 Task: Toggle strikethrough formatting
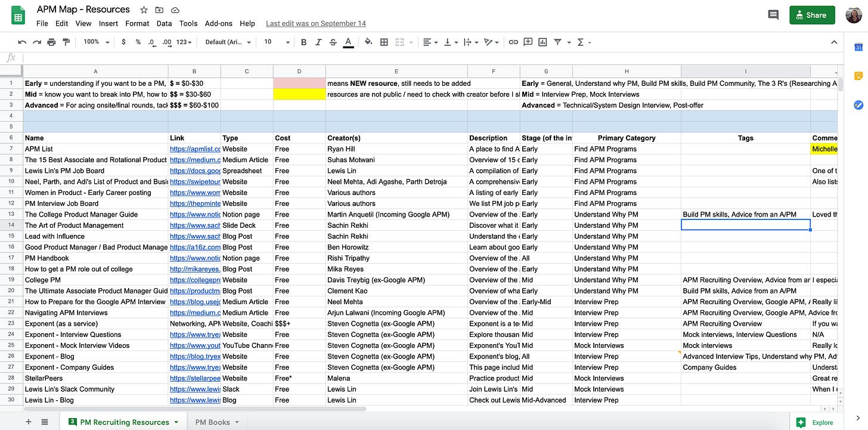pos(334,42)
